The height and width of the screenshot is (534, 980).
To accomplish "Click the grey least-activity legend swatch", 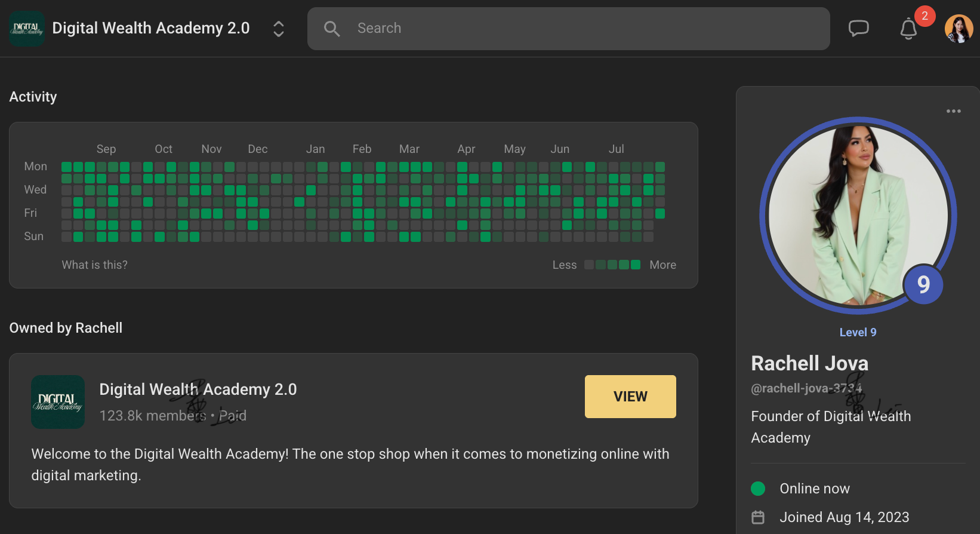I will 589,265.
